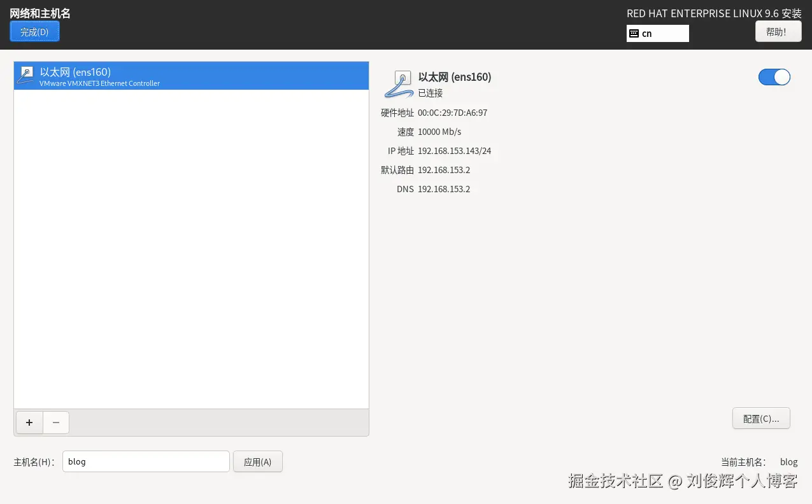This screenshot has height=504, width=812.
Task: Click the Done 完成(D) button
Action: click(34, 31)
